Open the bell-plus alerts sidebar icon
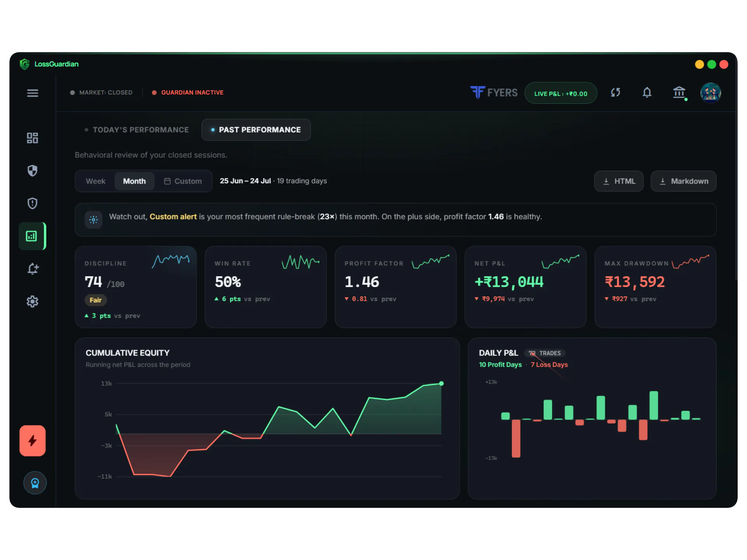The width and height of the screenshot is (747, 560). (x=33, y=269)
